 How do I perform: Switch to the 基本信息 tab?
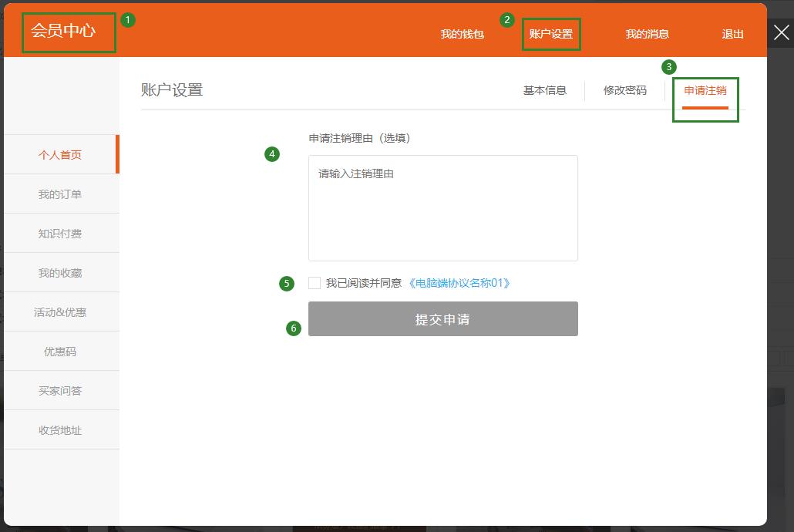click(544, 90)
